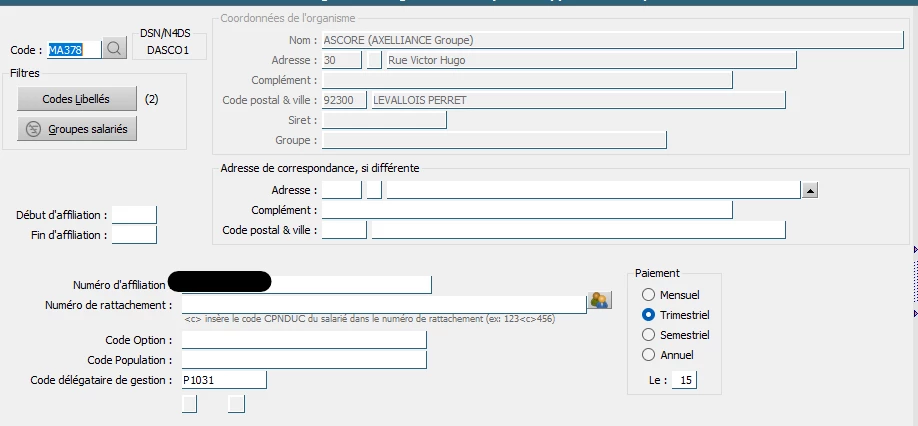The height and width of the screenshot is (426, 918).
Task: Select the Trimestriel payment option
Action: click(x=648, y=315)
